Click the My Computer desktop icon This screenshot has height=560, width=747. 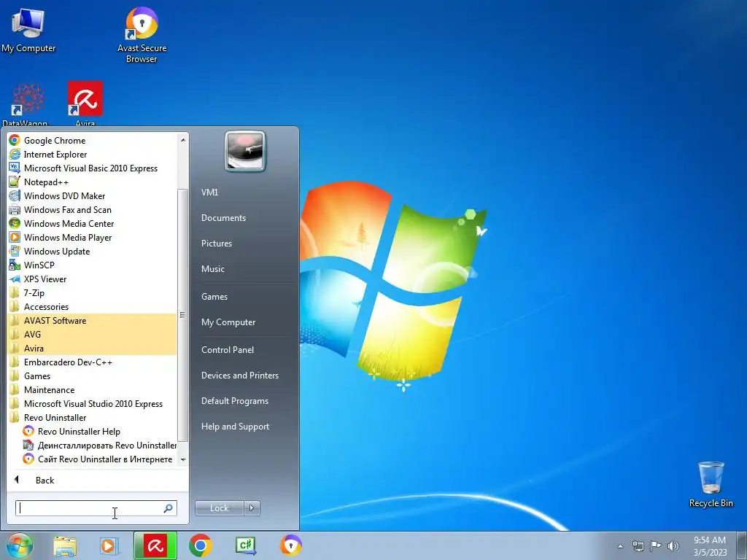[x=28, y=31]
